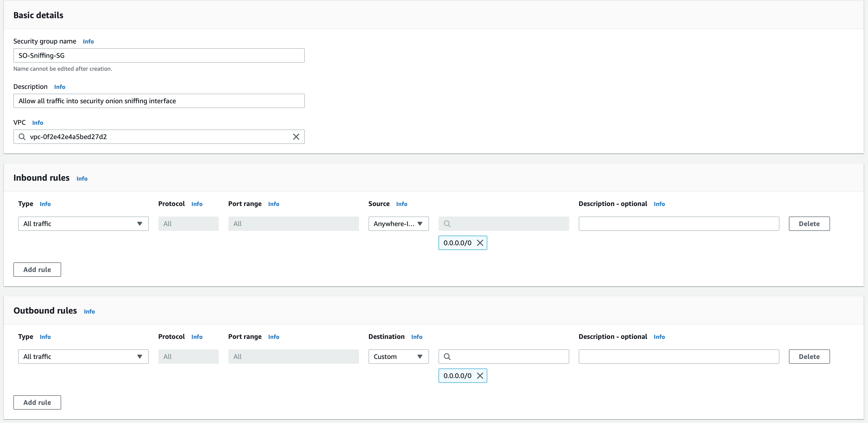Screen dimensions: 868x423
Task: Delete the inbound rule
Action: point(809,224)
